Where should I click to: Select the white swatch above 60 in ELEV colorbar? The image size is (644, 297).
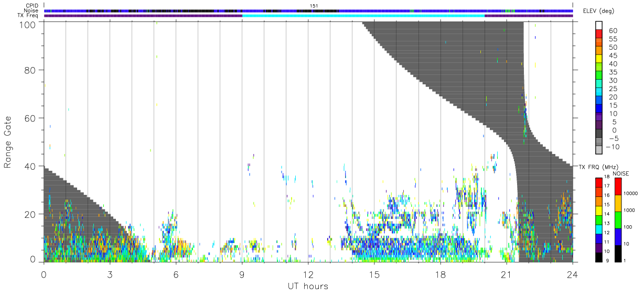599,26
